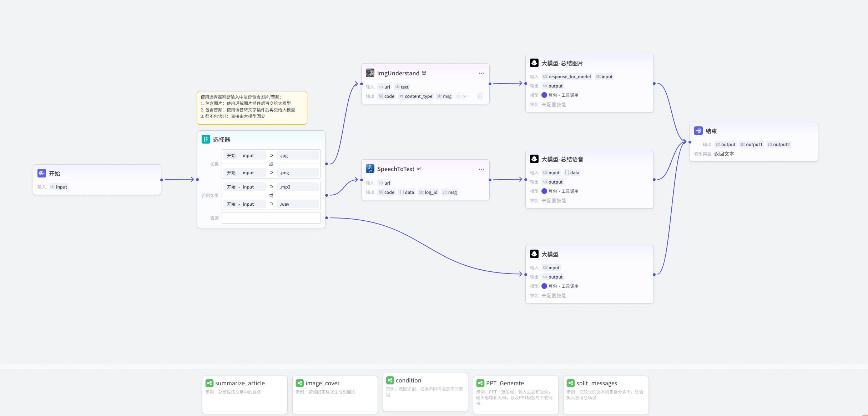This screenshot has width=868, height=416.
Task: Click the imgUnderstand plugin thumbnail icon
Action: [370, 73]
